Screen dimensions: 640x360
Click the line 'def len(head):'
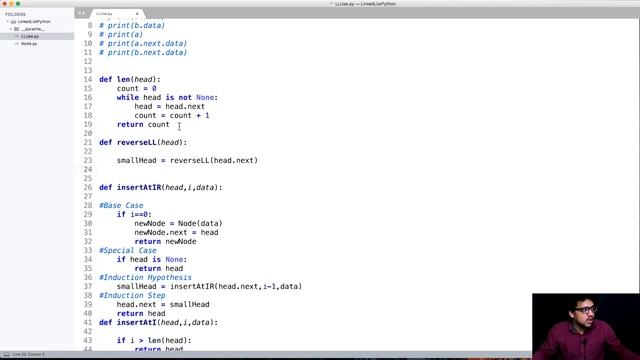[x=130, y=79]
